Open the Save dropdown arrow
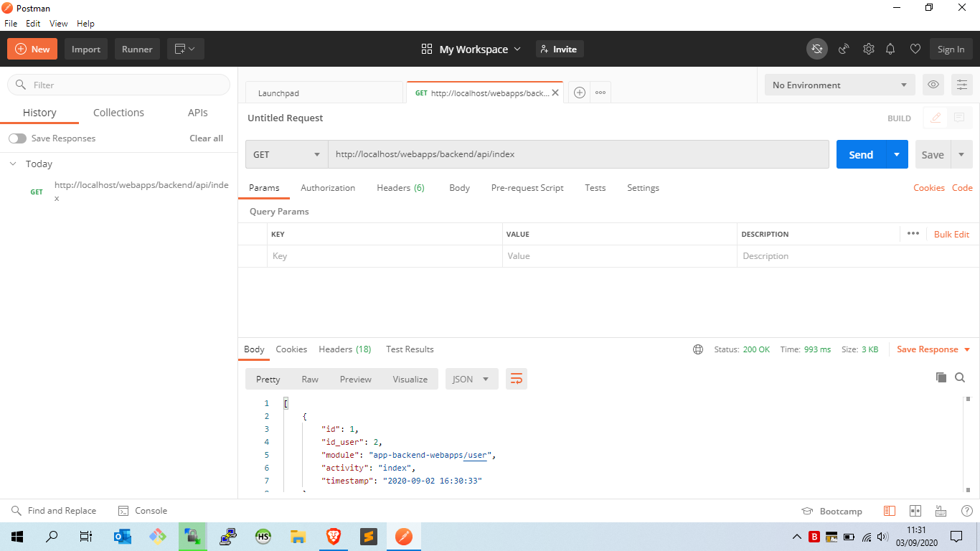 (961, 154)
